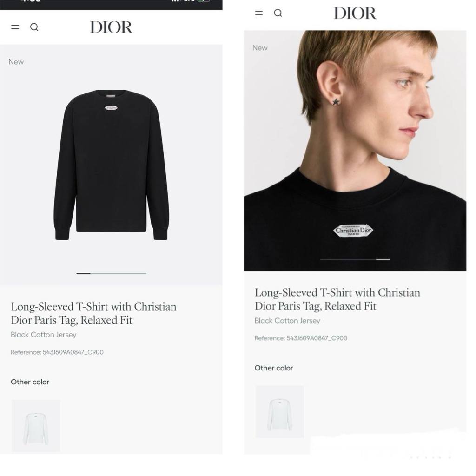Screen dimensions: 476x476
Task: Tap battery indicator in left status bar
Action: (x=203, y=1)
